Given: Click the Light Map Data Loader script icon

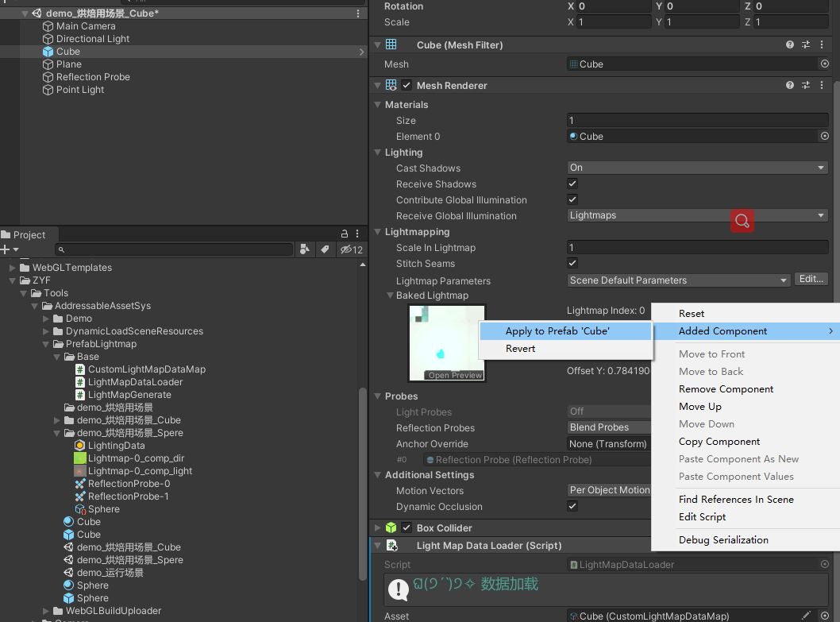Looking at the screenshot, I should (391, 545).
